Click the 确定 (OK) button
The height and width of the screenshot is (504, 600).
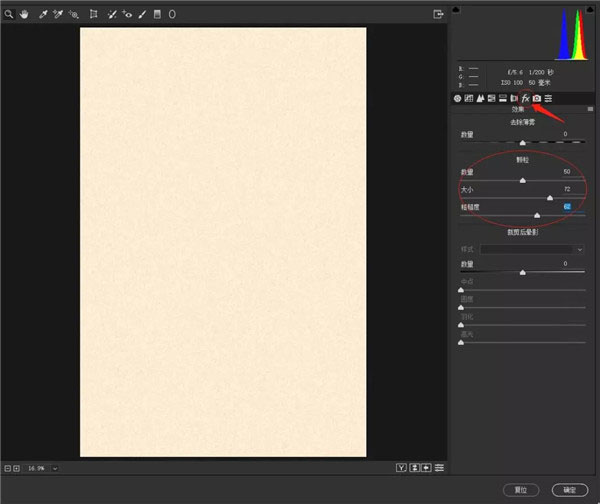(569, 490)
